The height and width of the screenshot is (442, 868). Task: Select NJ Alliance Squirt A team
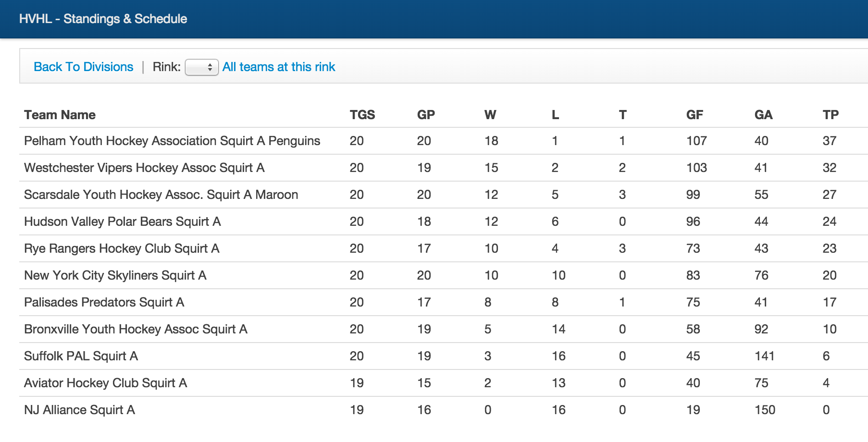point(79,410)
